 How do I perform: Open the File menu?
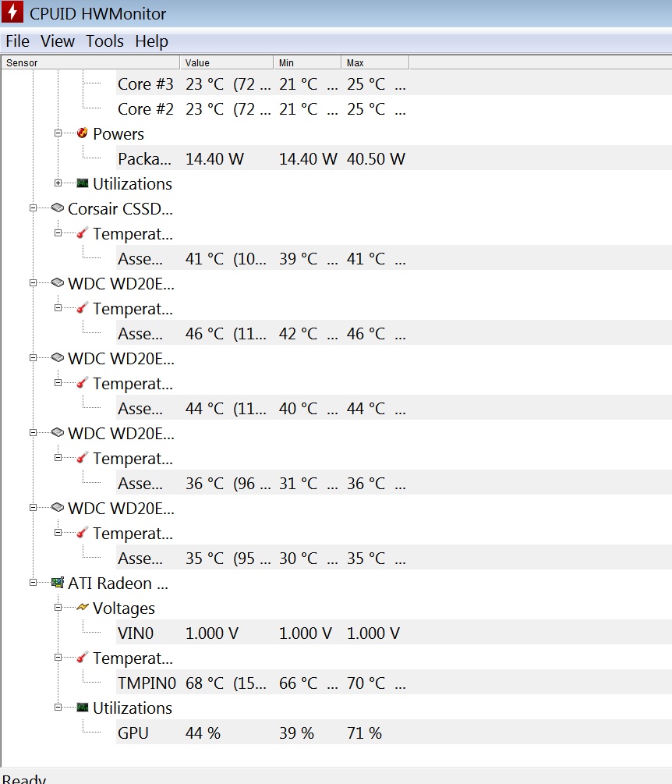click(17, 41)
